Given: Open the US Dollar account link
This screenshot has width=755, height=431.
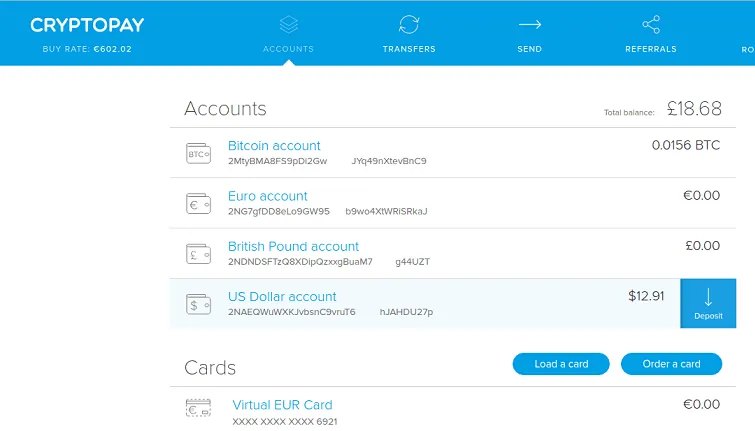Looking at the screenshot, I should point(282,297).
